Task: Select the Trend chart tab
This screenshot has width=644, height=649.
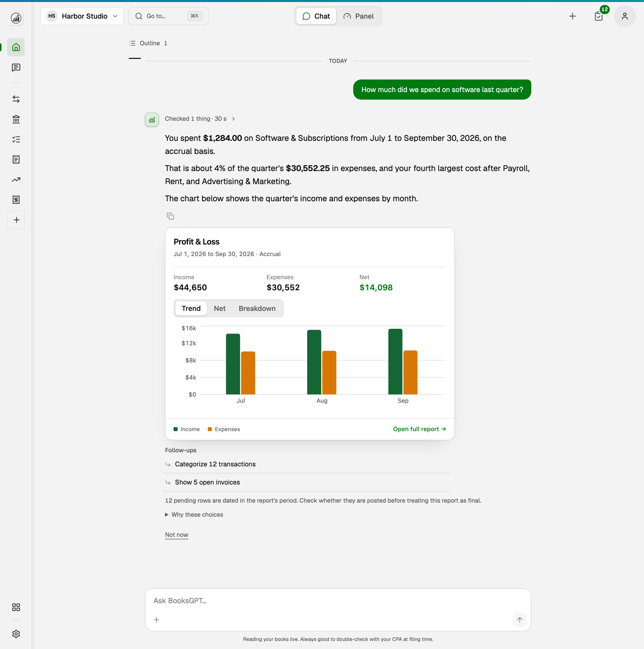Action: point(191,308)
